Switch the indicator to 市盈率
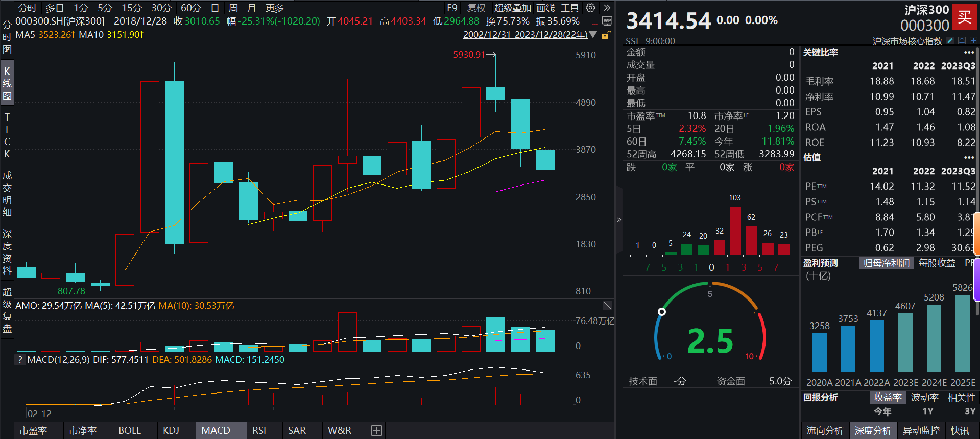The image size is (980, 439). (33, 430)
